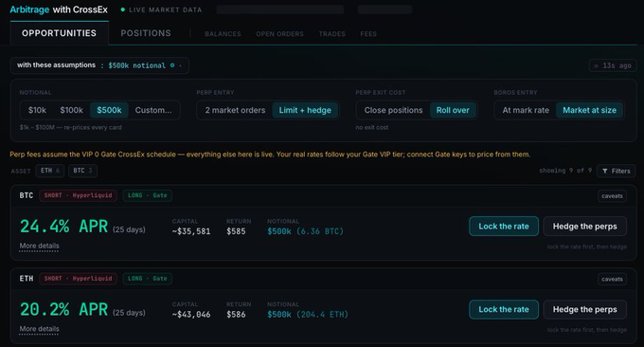Viewport: 644px width, 347px height.
Task: Click the $586 return value
Action: (236, 315)
